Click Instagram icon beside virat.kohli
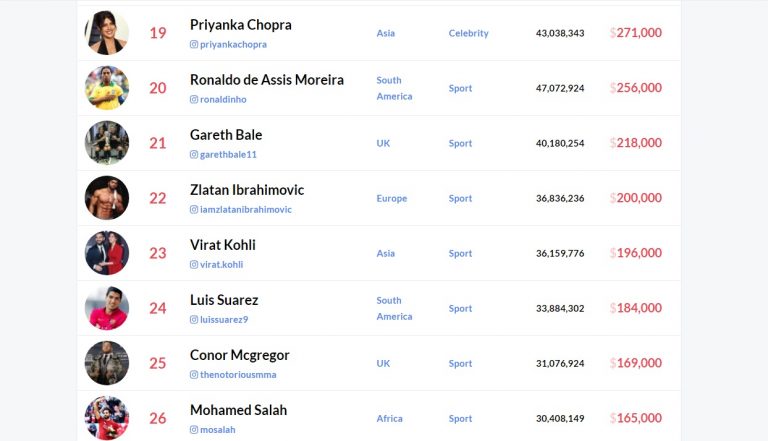The image size is (768, 441). (x=194, y=265)
